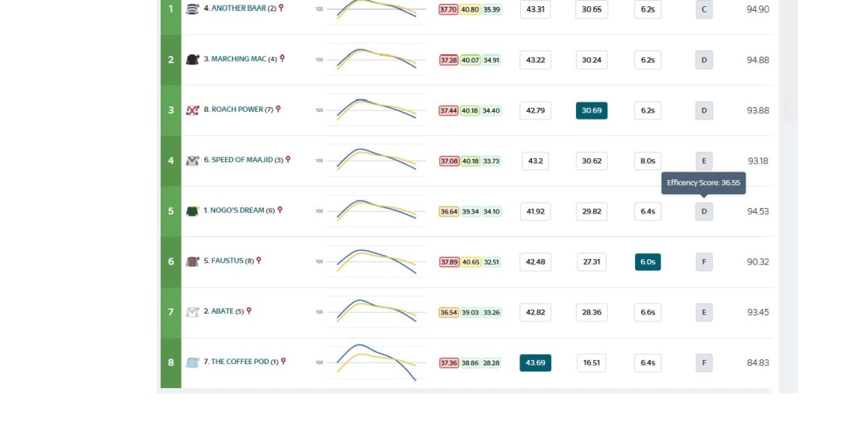
Task: Click the silks icon for Speed Of Maajid
Action: pyautogui.click(x=193, y=161)
